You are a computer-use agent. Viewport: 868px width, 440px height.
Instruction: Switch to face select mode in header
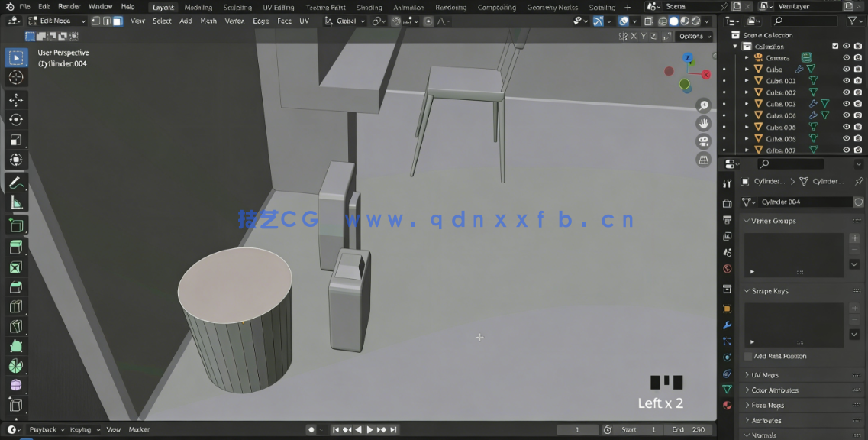(116, 21)
